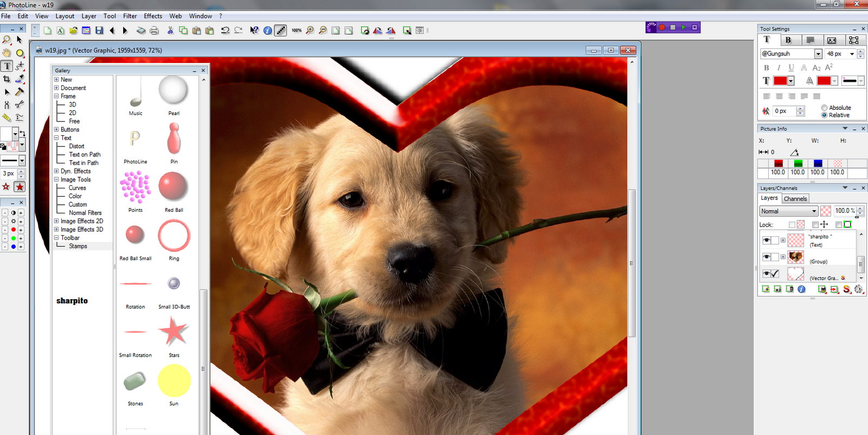868x435 pixels.
Task: Select the Text tool in the toolbox
Action: click(7, 66)
